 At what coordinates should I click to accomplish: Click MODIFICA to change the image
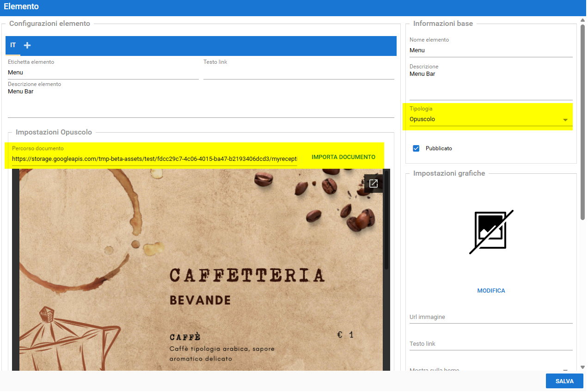pyautogui.click(x=491, y=291)
